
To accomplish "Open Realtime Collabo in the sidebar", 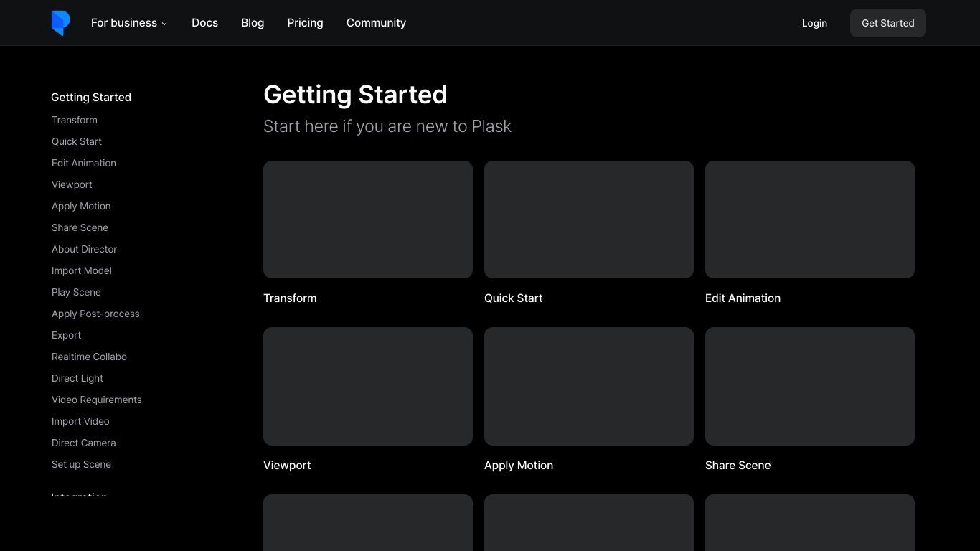I will (x=89, y=357).
